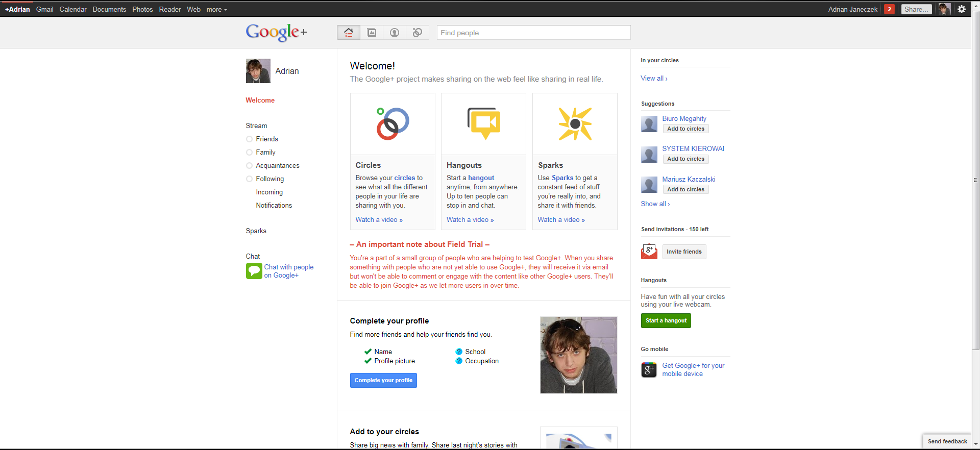Click the invitation envelope icon

coord(649,252)
